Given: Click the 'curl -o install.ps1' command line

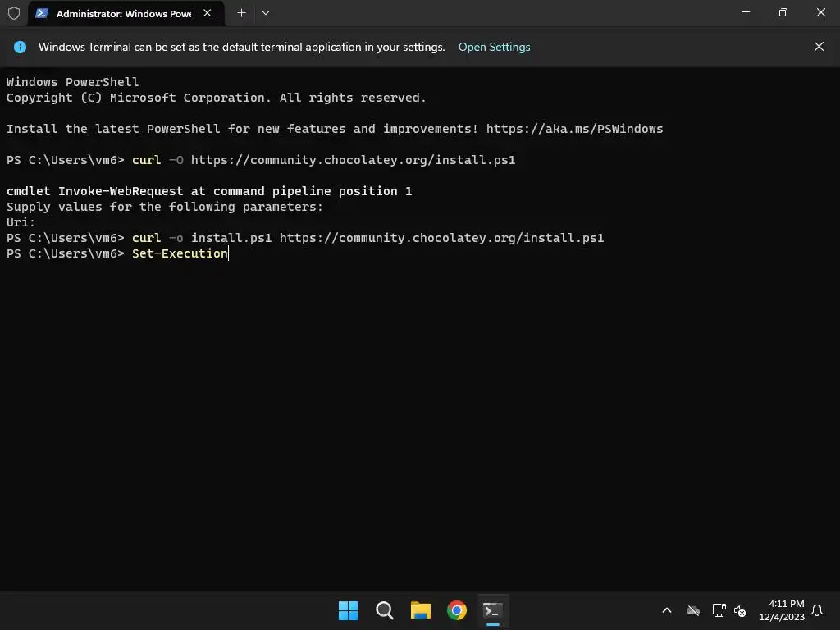Looking at the screenshot, I should tap(305, 238).
